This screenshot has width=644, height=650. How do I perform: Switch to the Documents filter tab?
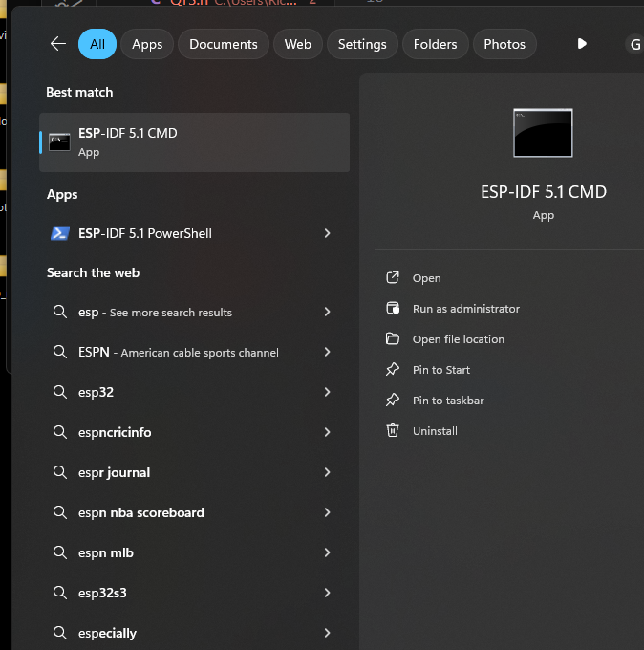pyautogui.click(x=224, y=44)
